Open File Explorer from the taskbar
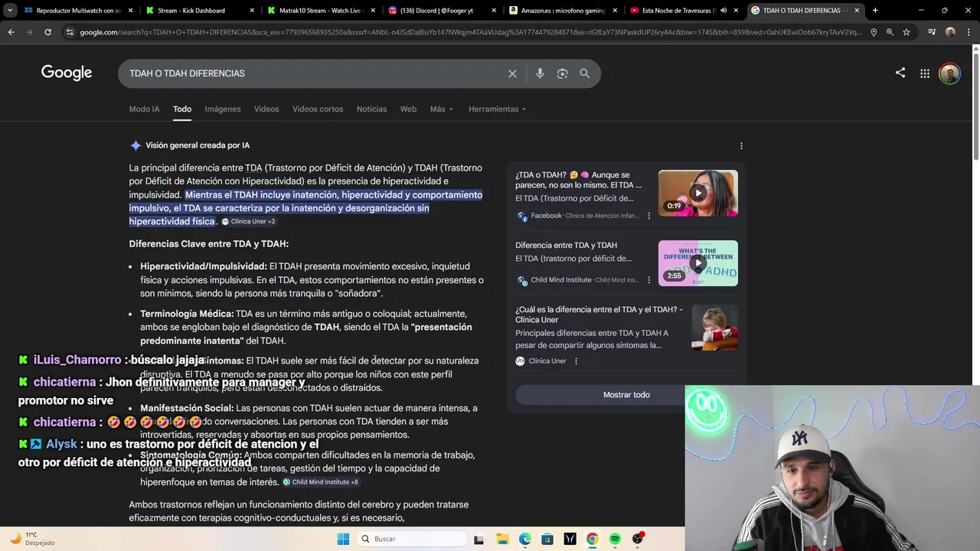980x551 pixels. (502, 539)
